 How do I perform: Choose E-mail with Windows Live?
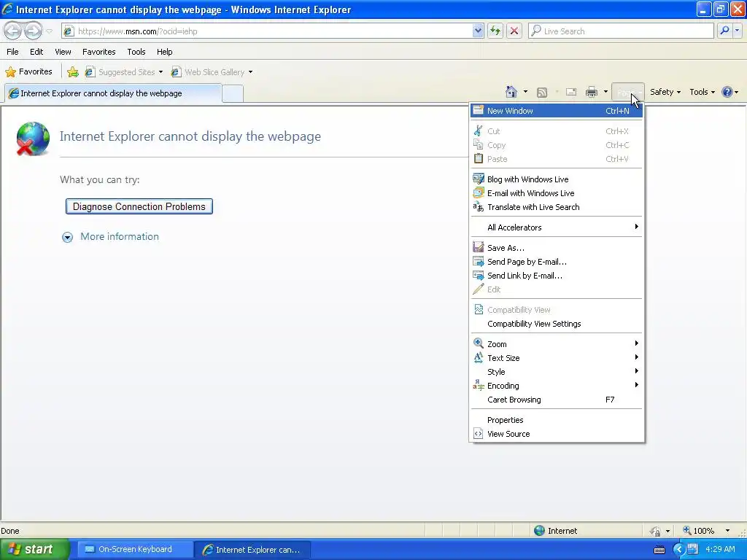point(557,192)
